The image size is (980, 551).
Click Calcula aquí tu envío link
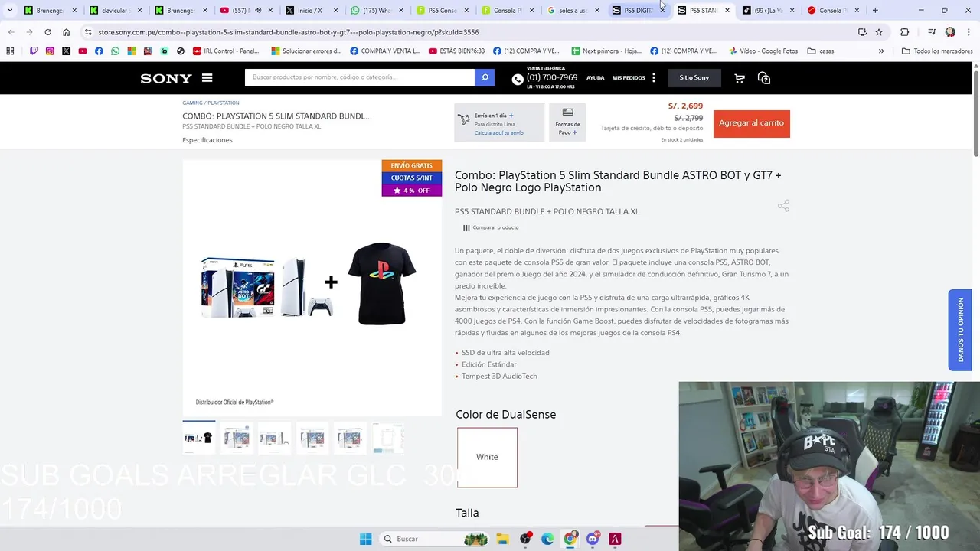tap(498, 133)
